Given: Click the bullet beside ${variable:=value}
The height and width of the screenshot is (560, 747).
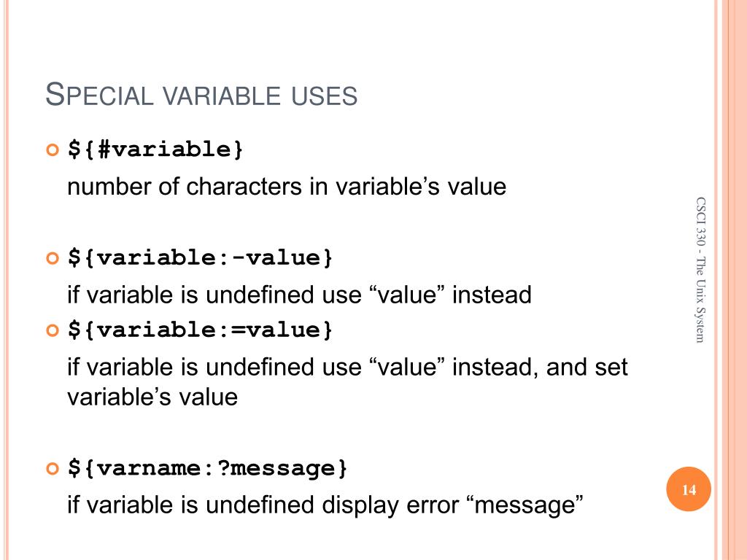Looking at the screenshot, I should [53, 330].
